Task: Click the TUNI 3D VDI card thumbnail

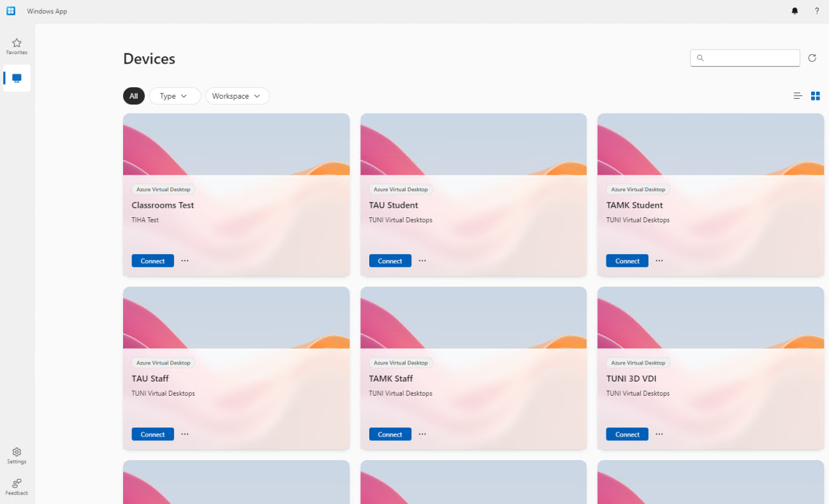Action: (710, 318)
